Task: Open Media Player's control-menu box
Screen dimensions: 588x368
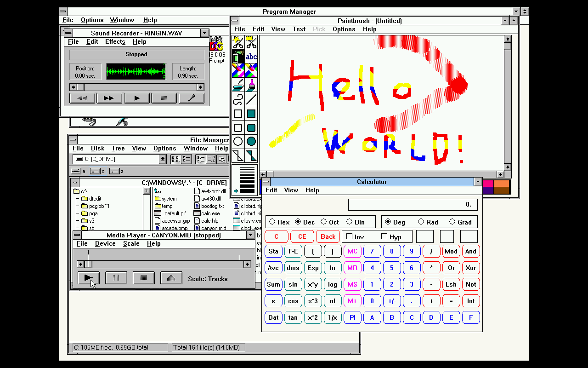Action: tap(77, 235)
